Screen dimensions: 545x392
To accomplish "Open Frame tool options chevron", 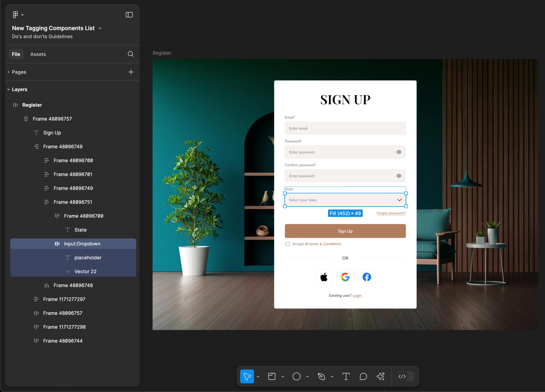I will tap(283, 376).
